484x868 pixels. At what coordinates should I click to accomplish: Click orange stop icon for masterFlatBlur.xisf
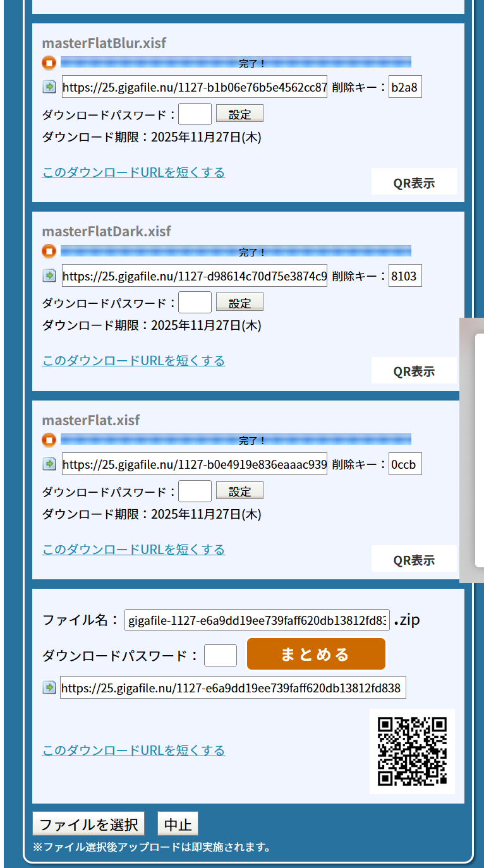(49, 63)
